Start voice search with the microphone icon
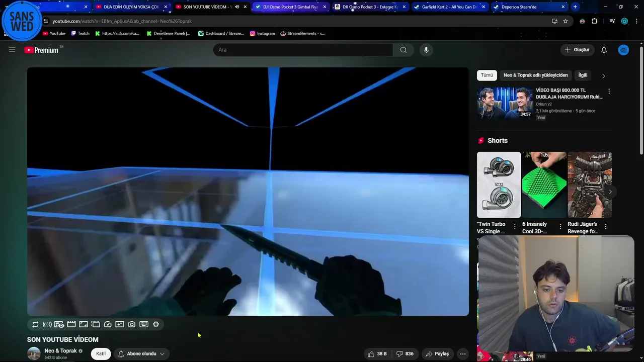This screenshot has width=644, height=362. tap(426, 50)
